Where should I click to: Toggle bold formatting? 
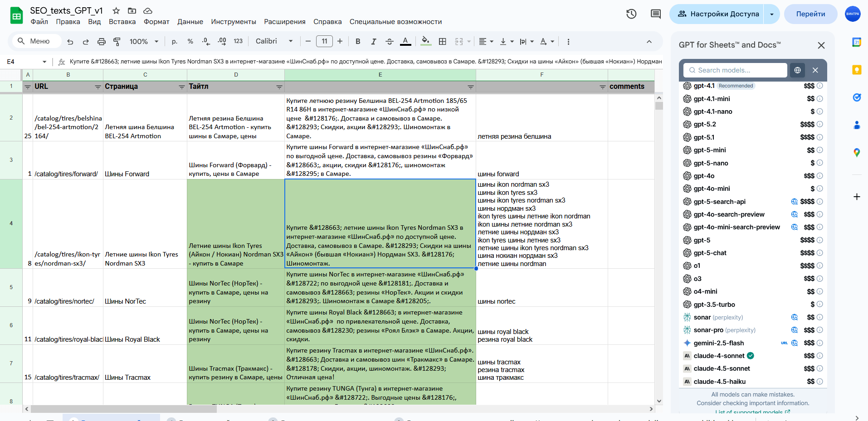click(x=358, y=42)
